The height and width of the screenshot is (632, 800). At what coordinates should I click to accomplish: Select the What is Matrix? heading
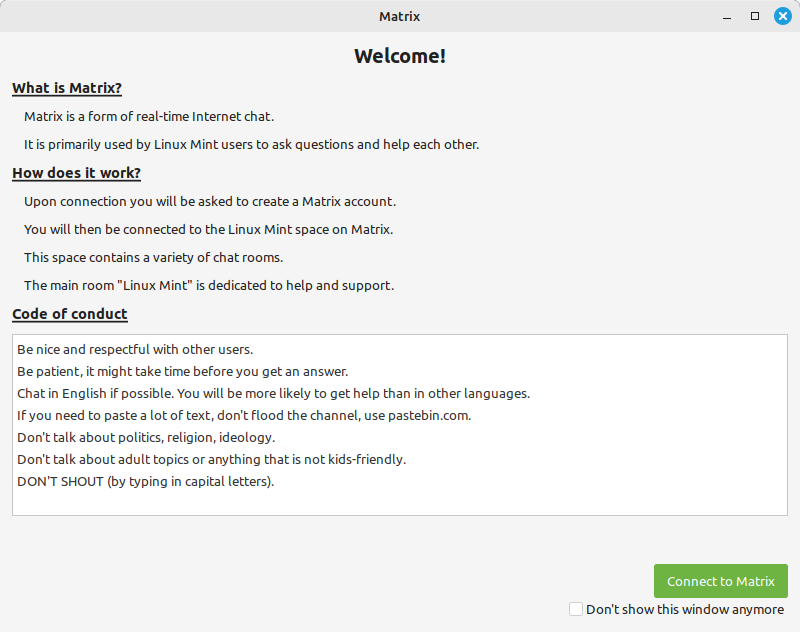pos(67,88)
